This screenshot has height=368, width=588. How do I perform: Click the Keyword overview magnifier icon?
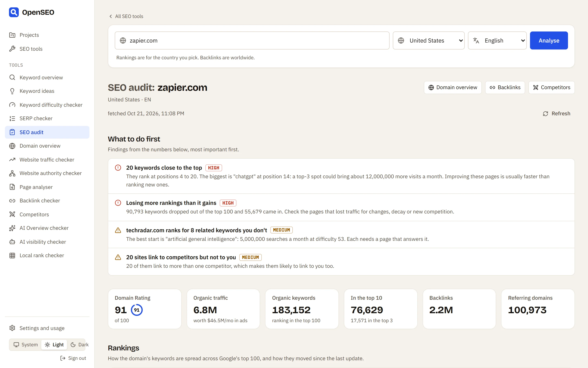pos(12,77)
